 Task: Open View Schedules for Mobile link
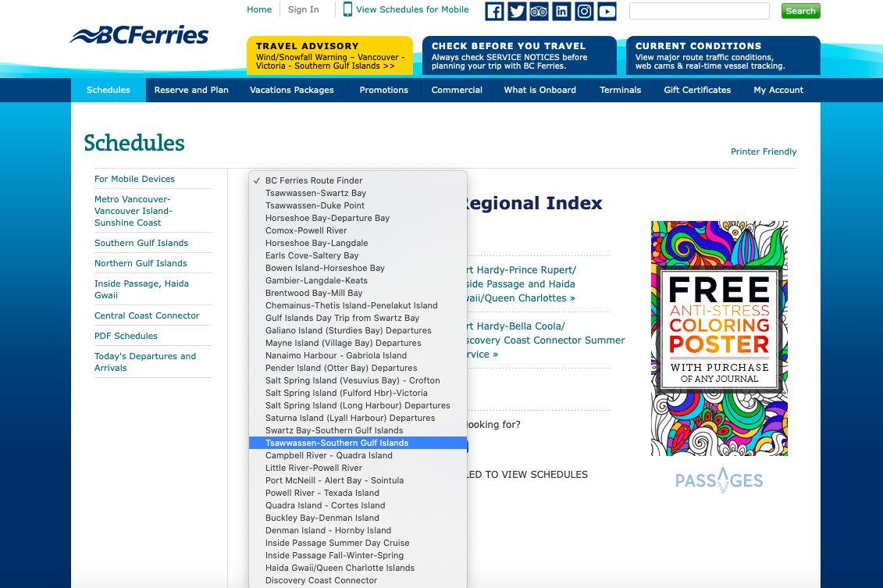tap(412, 9)
